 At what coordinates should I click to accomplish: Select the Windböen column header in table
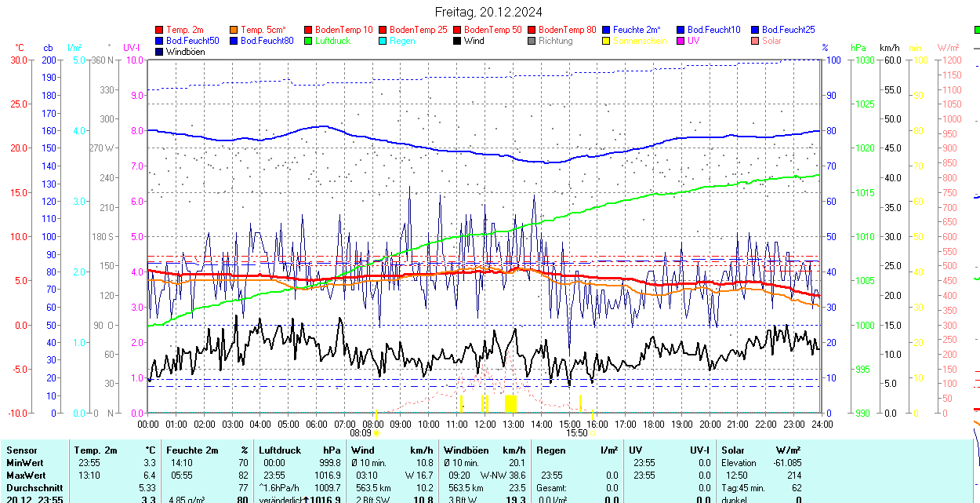(x=467, y=450)
